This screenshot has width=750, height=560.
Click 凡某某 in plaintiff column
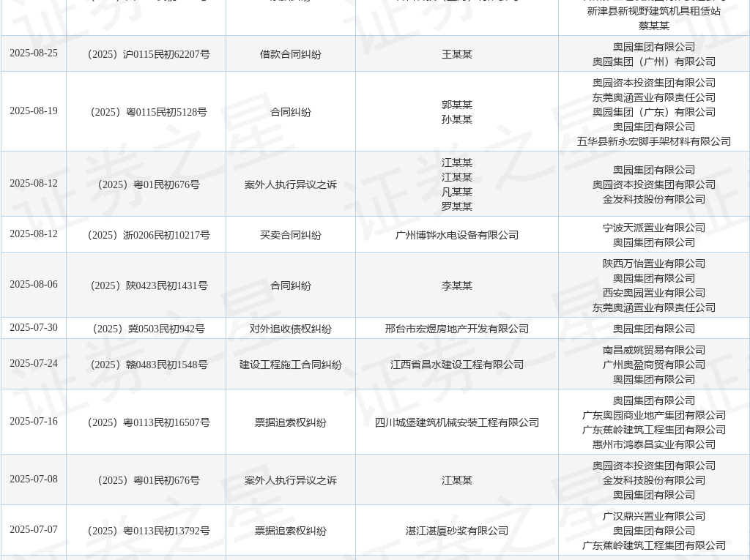coord(457,193)
